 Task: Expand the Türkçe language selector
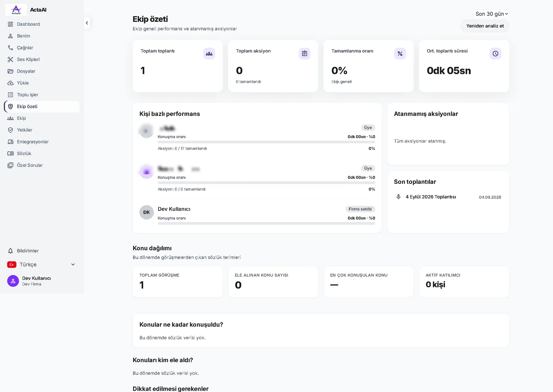pyautogui.click(x=41, y=265)
